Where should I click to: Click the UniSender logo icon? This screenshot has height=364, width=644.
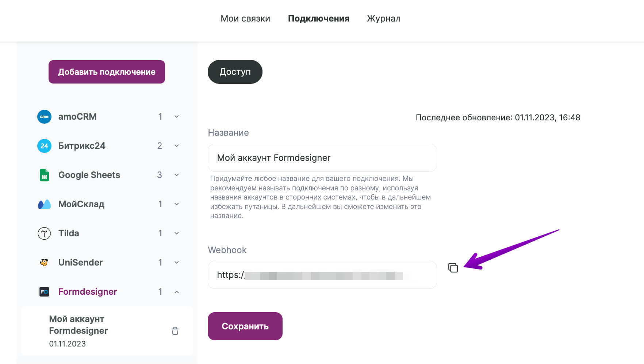[x=44, y=263]
